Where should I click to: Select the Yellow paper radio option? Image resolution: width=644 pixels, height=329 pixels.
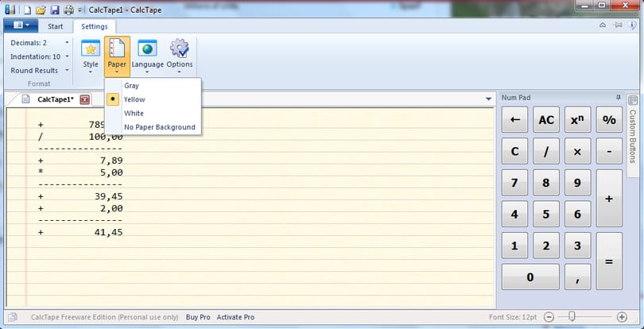(x=113, y=99)
